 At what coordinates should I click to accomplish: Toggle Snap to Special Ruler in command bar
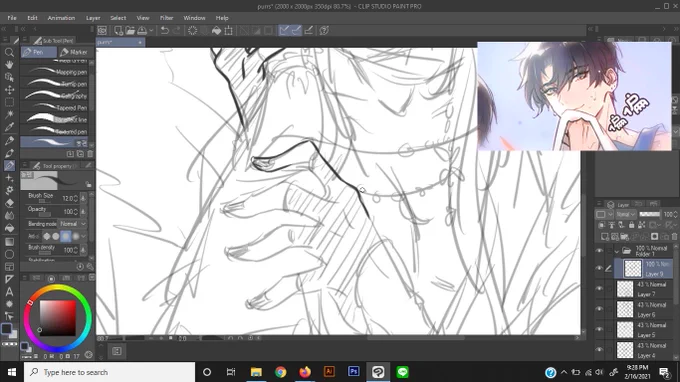(296, 30)
